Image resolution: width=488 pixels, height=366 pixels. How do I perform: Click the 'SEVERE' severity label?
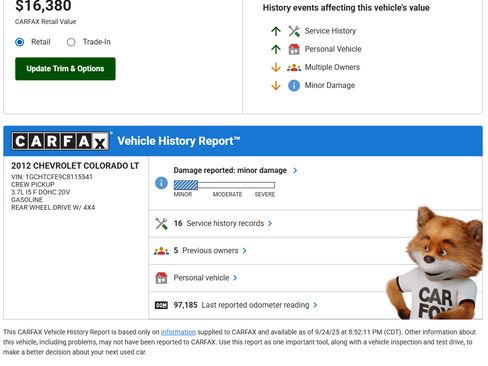(265, 194)
